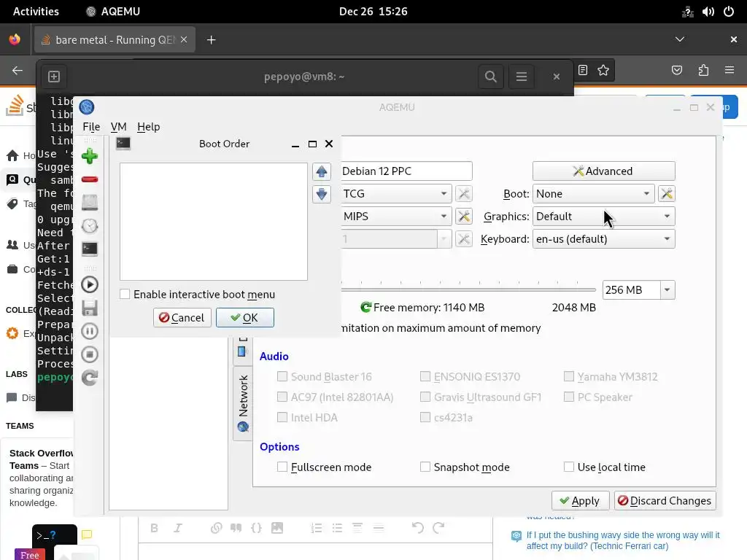Viewport: 747px width, 560px height.
Task: Move boot item up with the arrow
Action: 322,171
